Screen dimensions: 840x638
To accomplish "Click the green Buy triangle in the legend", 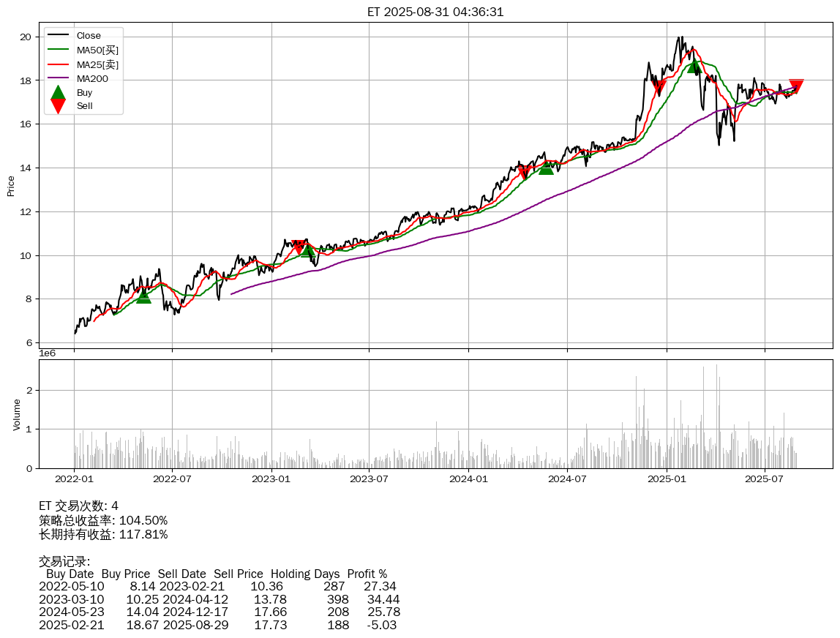I will (59, 92).
